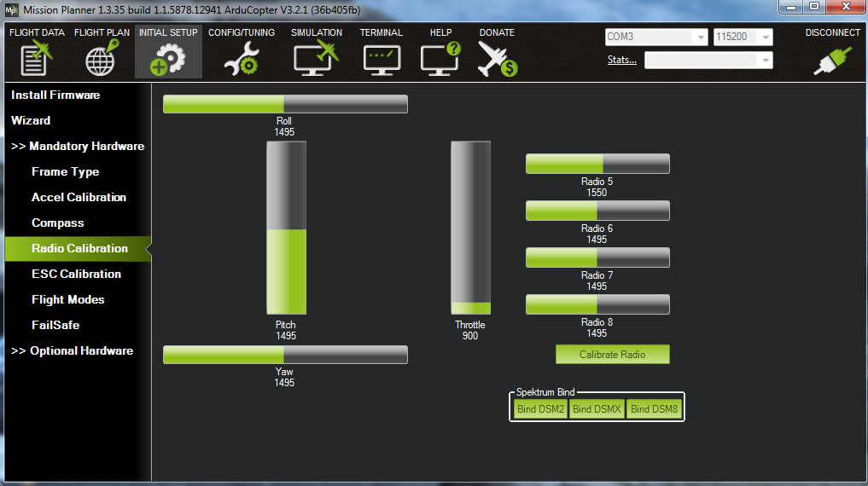Click the Yaw channel bar
The image size is (868, 486).
click(x=285, y=355)
